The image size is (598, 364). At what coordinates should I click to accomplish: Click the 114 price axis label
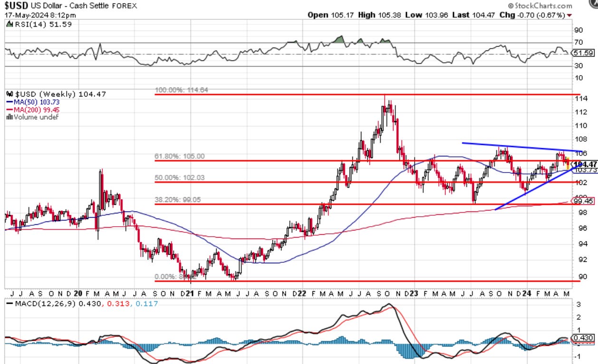coord(581,99)
